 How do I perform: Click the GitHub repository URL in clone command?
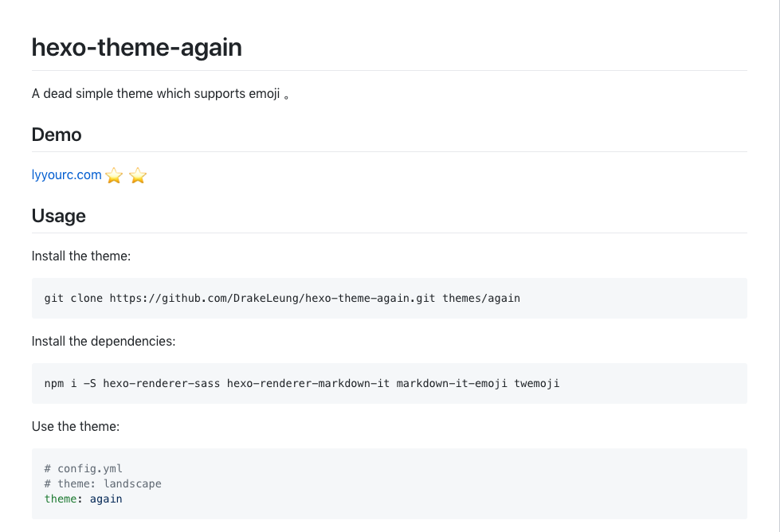click(x=272, y=299)
